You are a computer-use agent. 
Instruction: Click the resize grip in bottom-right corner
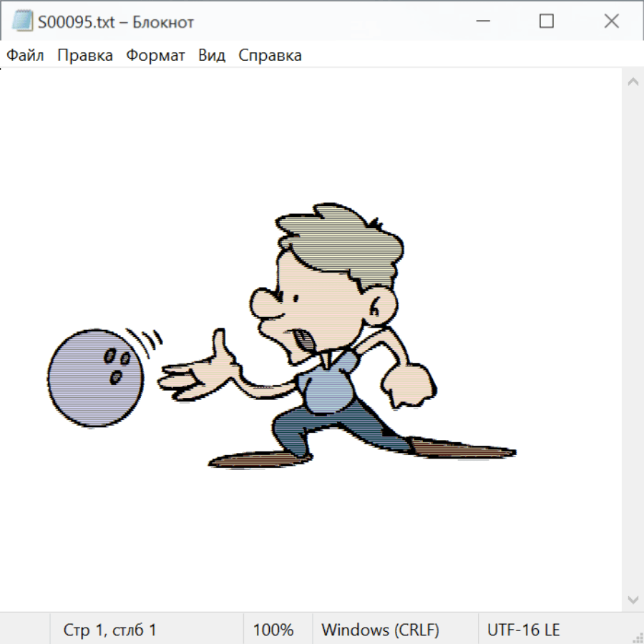(637, 637)
